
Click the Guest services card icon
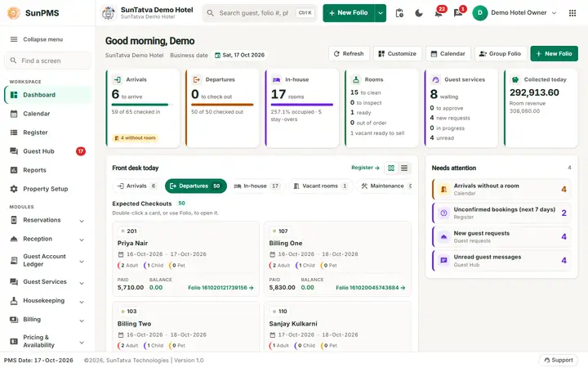435,79
